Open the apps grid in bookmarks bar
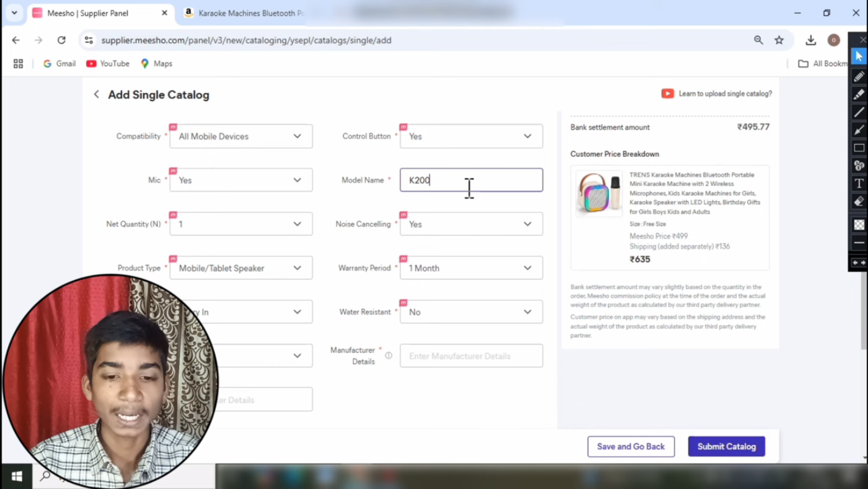The width and height of the screenshot is (868, 489). coord(18,63)
